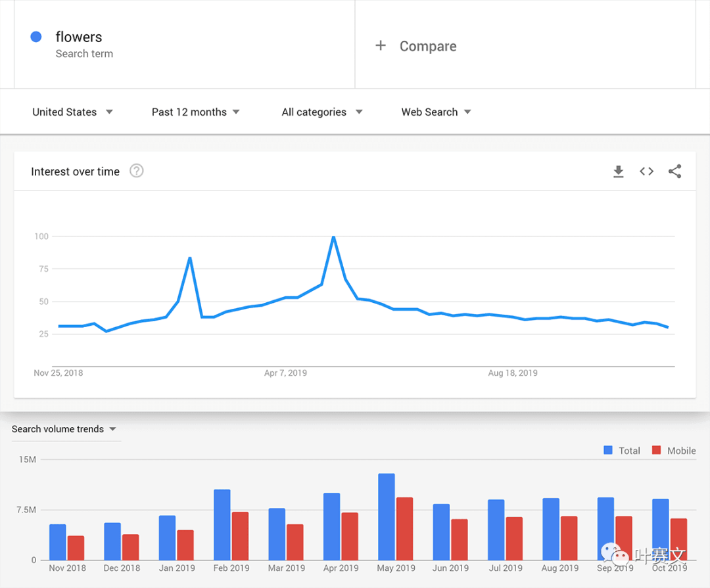Select the Jun 2019 month label
The image size is (710, 588).
450,568
